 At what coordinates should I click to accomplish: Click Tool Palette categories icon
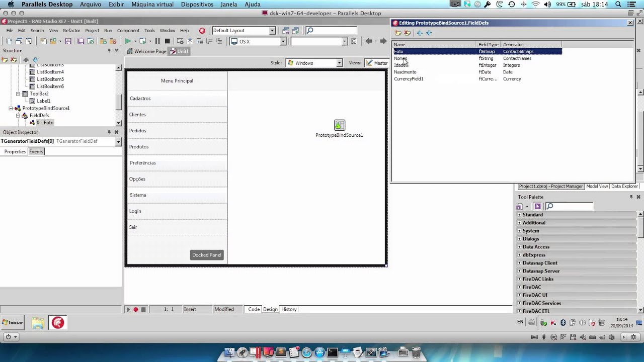(x=519, y=206)
